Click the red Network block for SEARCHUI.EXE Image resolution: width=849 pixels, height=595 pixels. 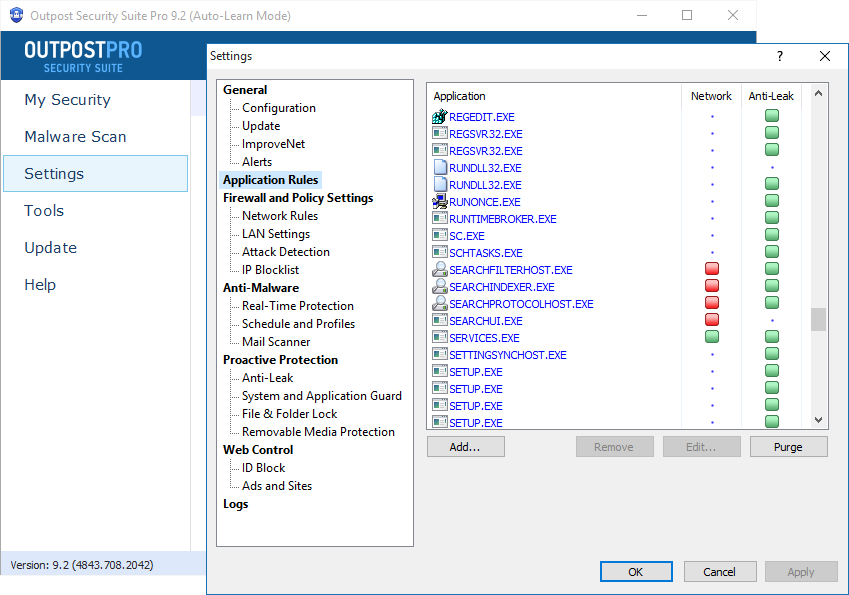coord(711,320)
